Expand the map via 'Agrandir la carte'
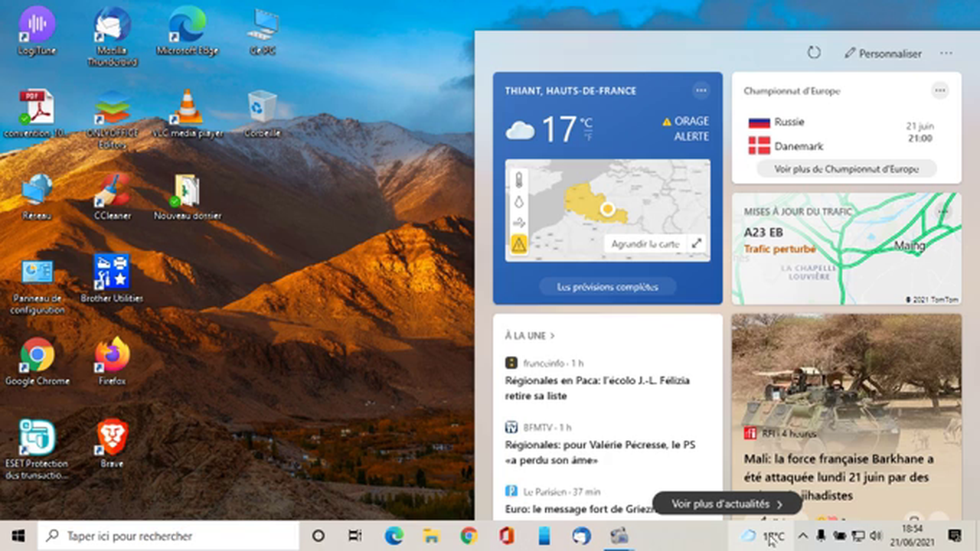This screenshot has height=551, width=980. (x=645, y=243)
